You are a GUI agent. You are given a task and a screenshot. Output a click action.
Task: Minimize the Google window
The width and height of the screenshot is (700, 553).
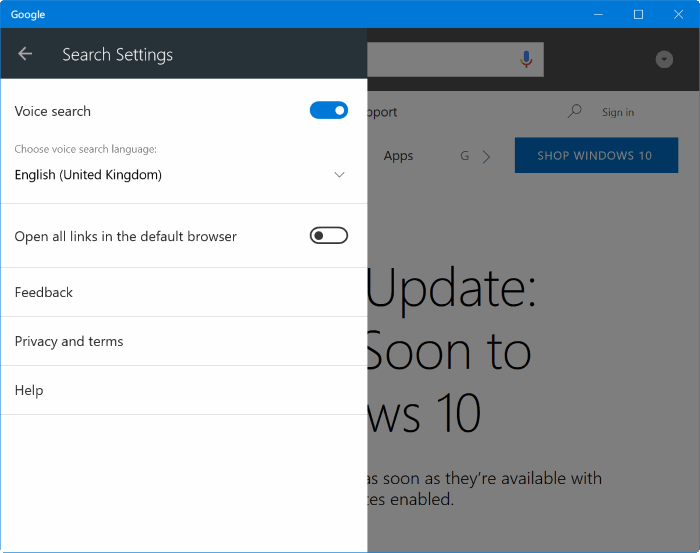598,14
